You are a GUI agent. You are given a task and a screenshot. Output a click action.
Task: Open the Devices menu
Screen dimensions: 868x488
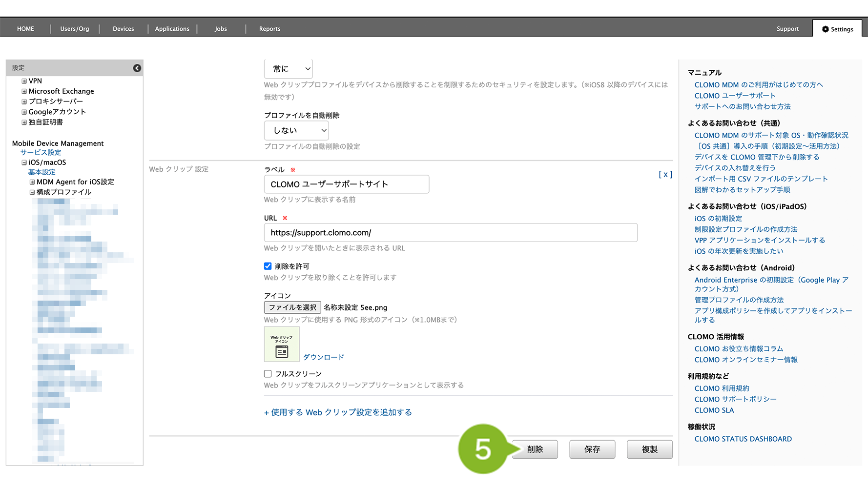pyautogui.click(x=123, y=29)
